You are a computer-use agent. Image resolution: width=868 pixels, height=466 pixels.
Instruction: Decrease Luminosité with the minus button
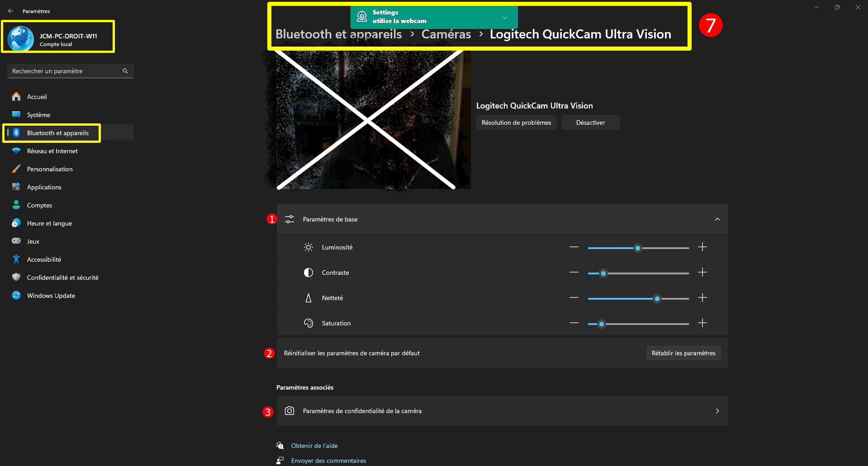pos(574,247)
